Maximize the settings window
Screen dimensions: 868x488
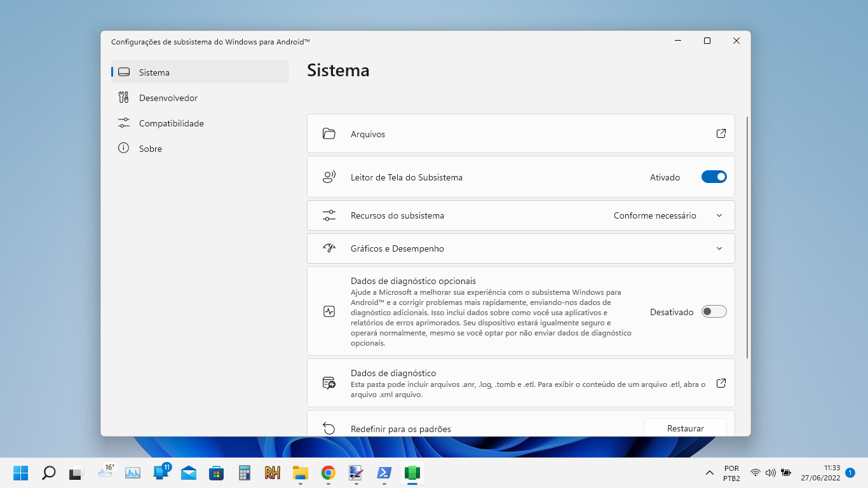coord(707,41)
